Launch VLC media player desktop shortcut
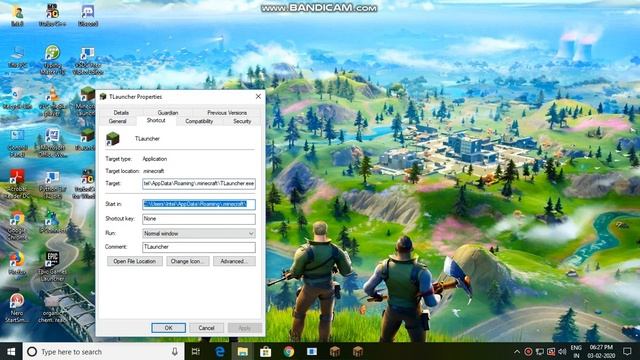The image size is (640, 360). click(x=52, y=101)
